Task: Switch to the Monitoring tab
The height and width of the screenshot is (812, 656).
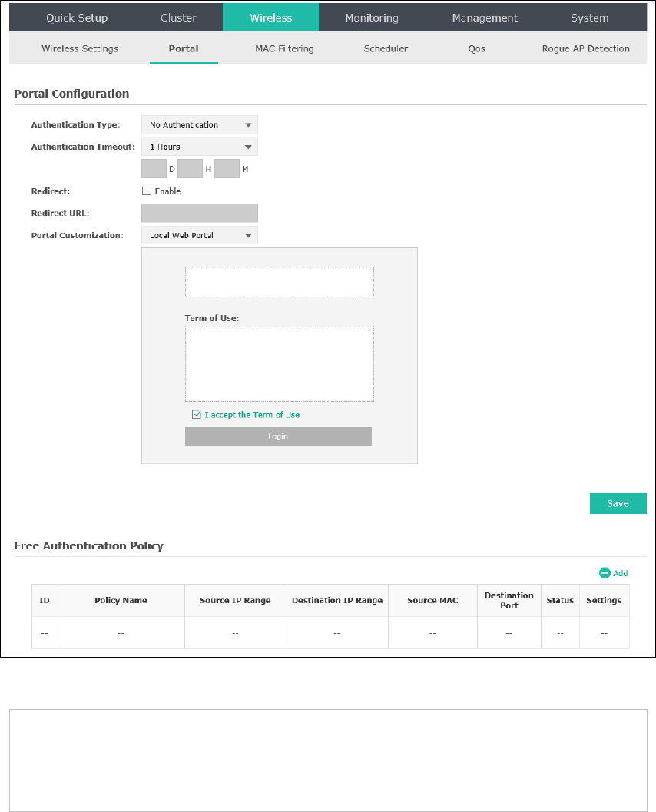Action: (x=372, y=18)
